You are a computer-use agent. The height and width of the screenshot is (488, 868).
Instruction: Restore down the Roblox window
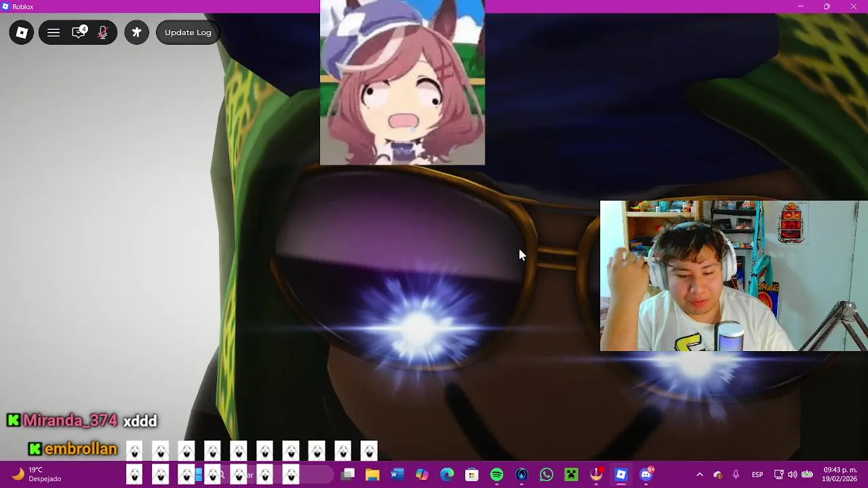click(827, 6)
